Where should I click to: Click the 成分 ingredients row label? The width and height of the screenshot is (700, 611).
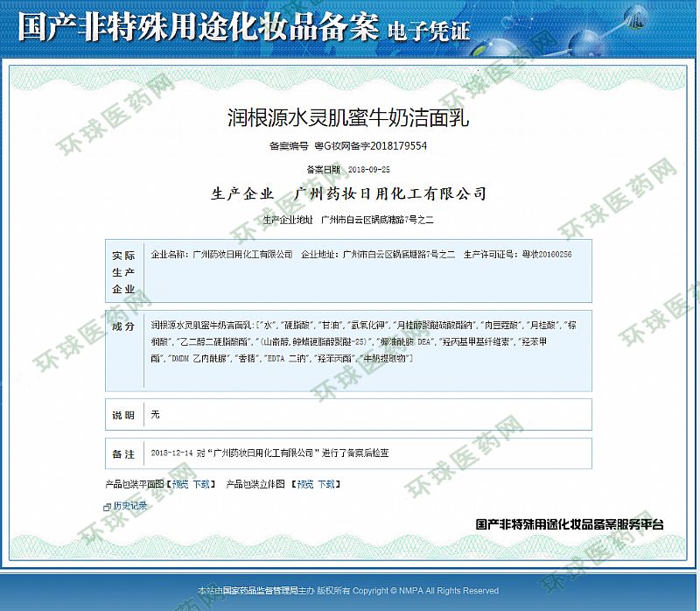tap(123, 326)
